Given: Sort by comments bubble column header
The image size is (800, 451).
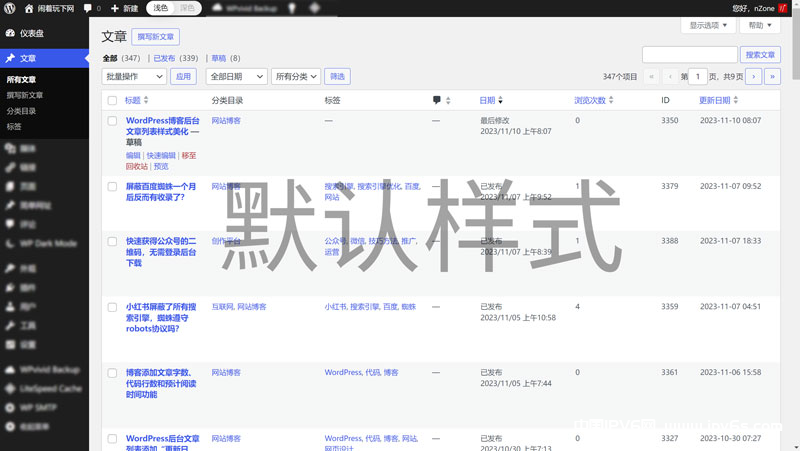Looking at the screenshot, I should [x=441, y=100].
